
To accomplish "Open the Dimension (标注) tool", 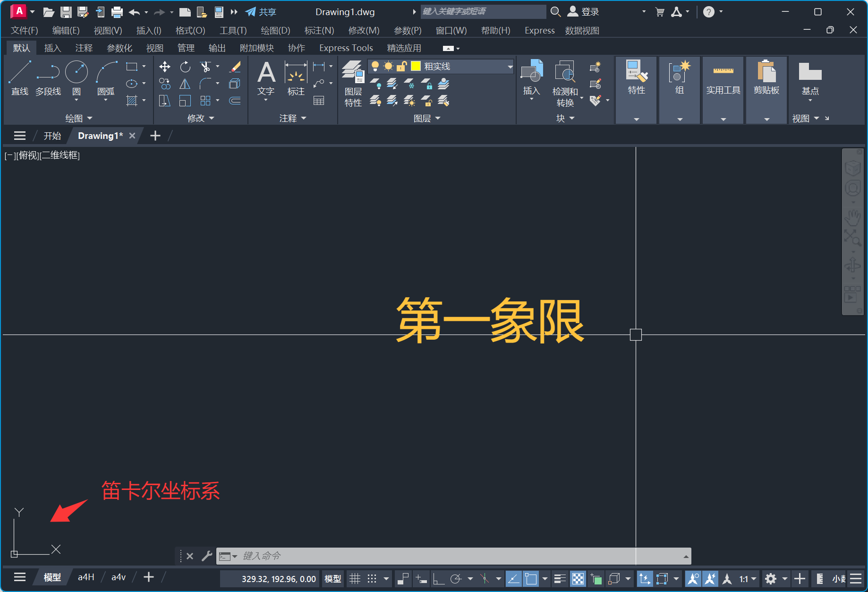I will (x=296, y=79).
